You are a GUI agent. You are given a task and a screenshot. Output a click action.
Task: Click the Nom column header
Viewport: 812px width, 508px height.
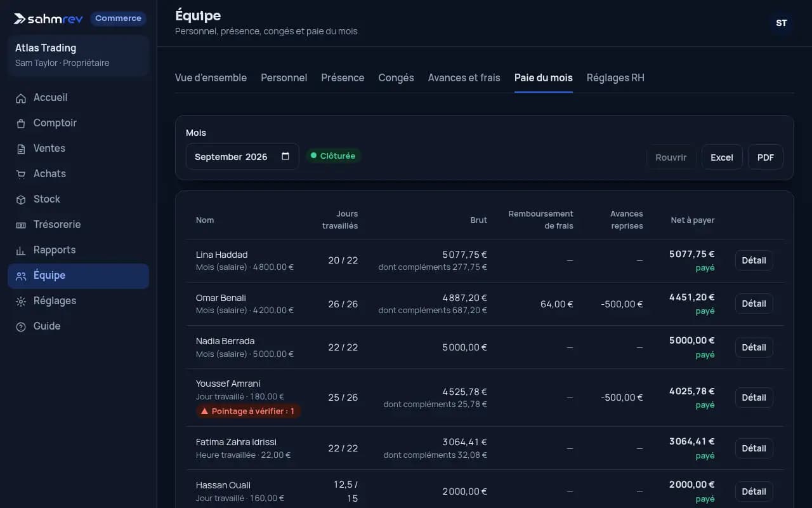[x=205, y=220]
